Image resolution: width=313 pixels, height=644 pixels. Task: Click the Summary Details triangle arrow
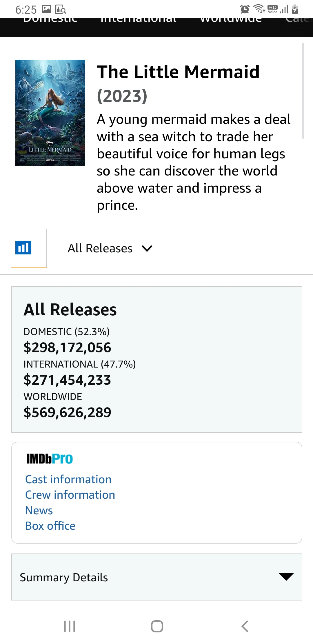(286, 577)
